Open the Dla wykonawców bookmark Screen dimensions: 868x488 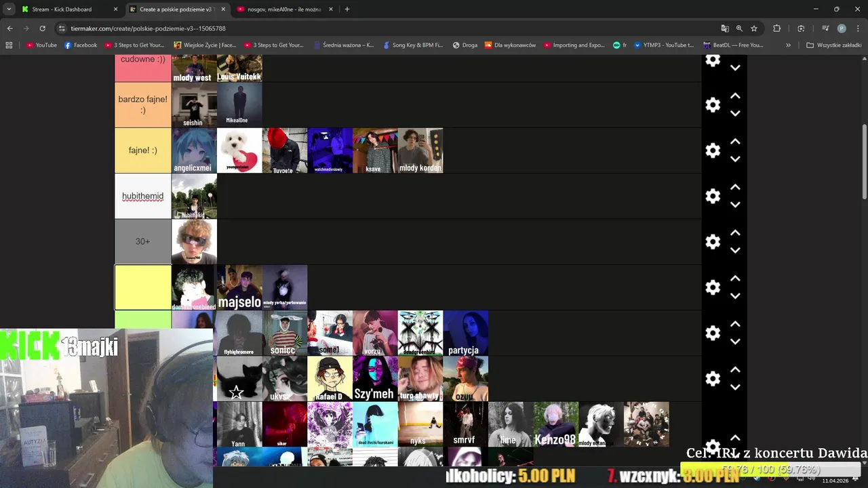pos(510,45)
